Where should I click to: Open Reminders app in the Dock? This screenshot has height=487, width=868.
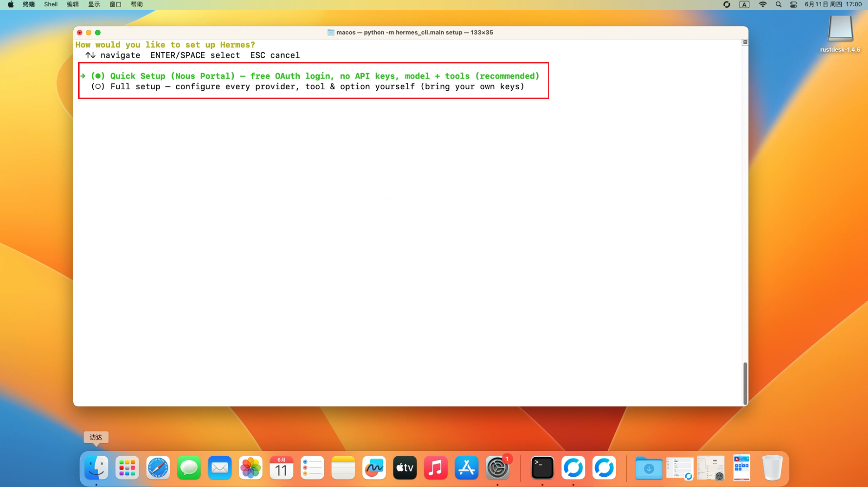pos(312,468)
